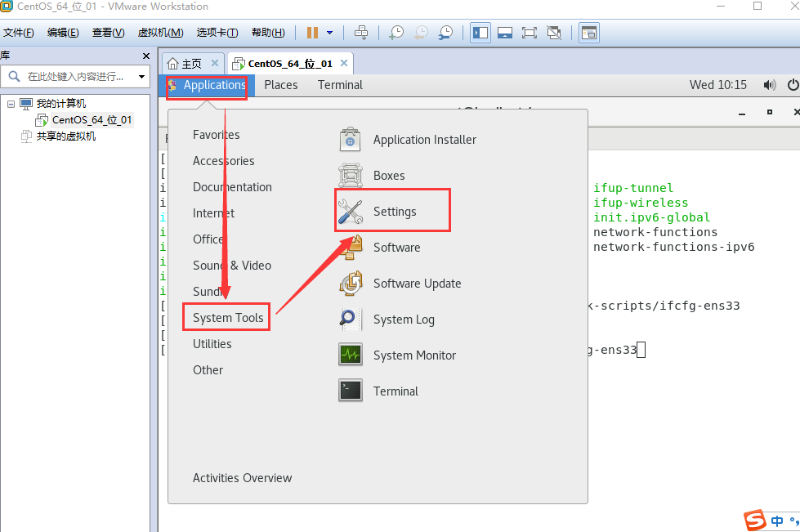Select the Favorites category
The image size is (800, 532).
coord(217,135)
